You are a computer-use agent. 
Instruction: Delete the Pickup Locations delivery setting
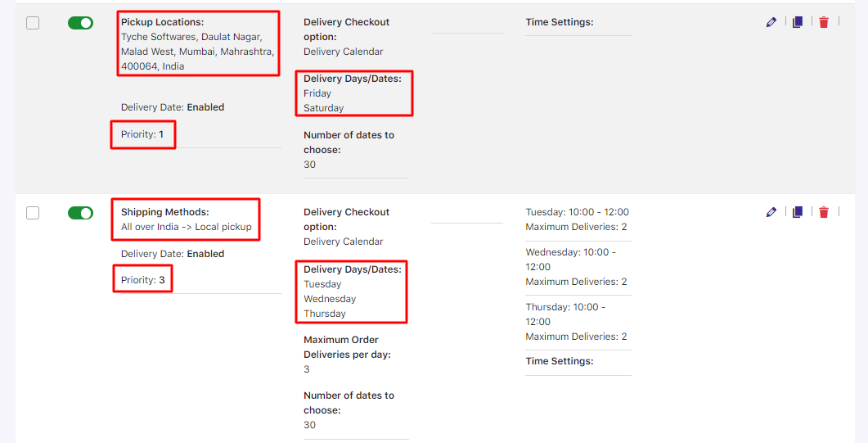(823, 22)
